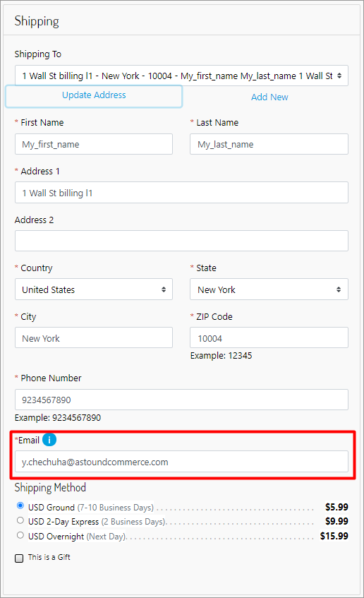Expand the Country dropdown
Screen dimensions: 364x598
94,289
